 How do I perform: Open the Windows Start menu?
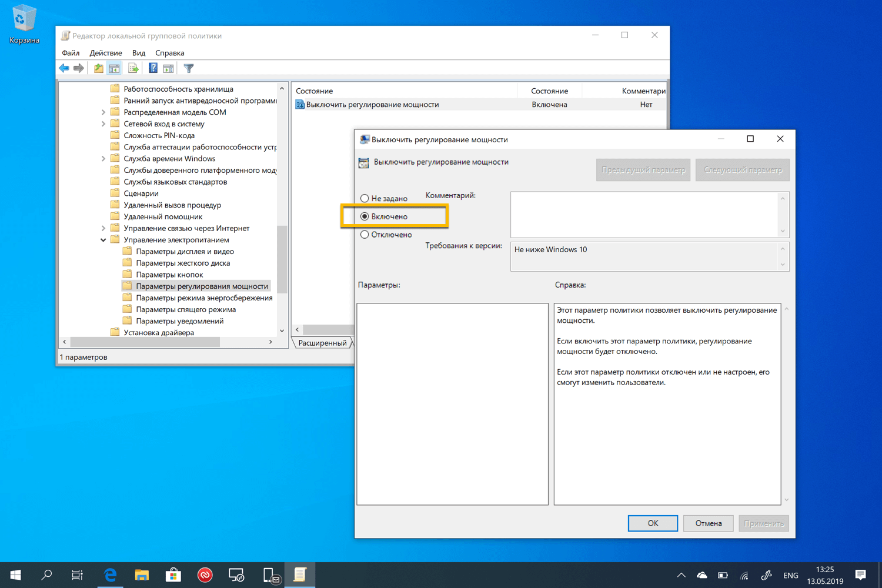tap(16, 575)
